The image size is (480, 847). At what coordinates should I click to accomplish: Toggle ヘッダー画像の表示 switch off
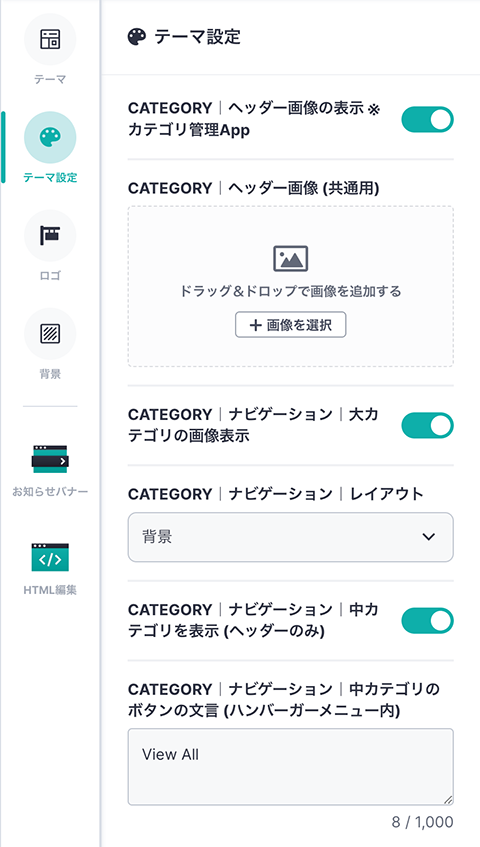[x=427, y=119]
